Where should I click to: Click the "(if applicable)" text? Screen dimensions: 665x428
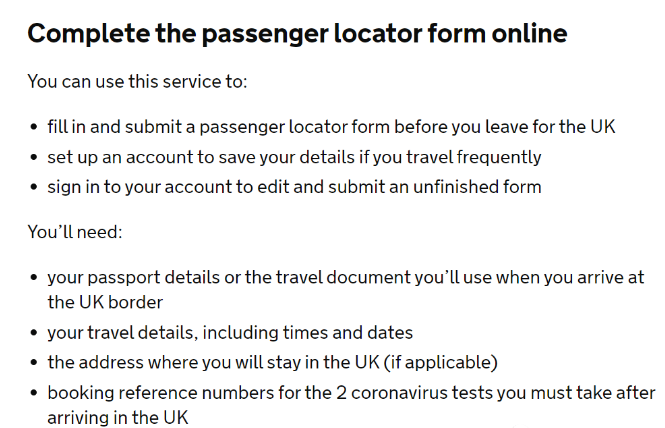441,363
